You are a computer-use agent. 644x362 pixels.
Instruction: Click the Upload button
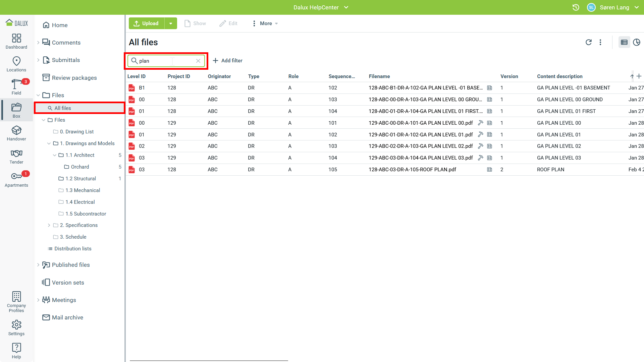click(x=146, y=23)
